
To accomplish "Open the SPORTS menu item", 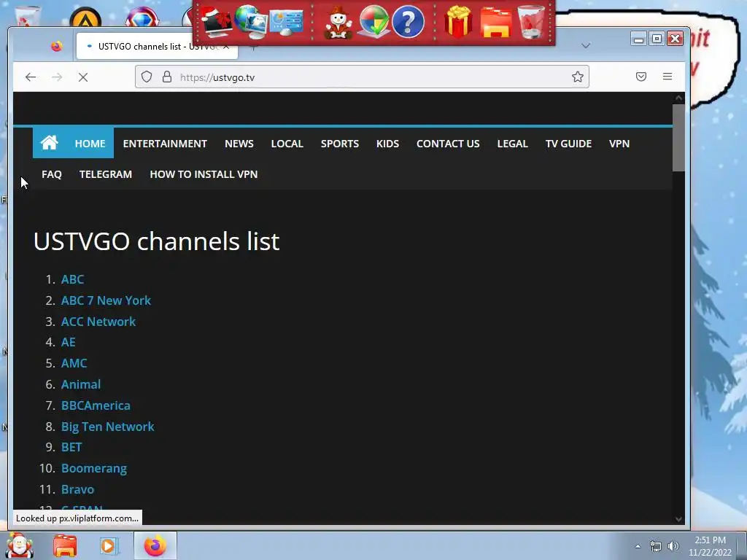I will [340, 144].
